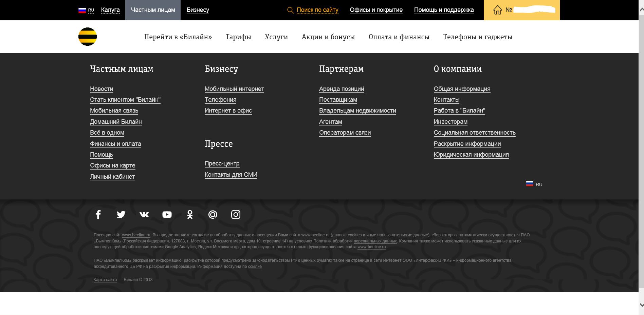The image size is (644, 315).
Task: Open the Пресс-центр link
Action: [222, 163]
